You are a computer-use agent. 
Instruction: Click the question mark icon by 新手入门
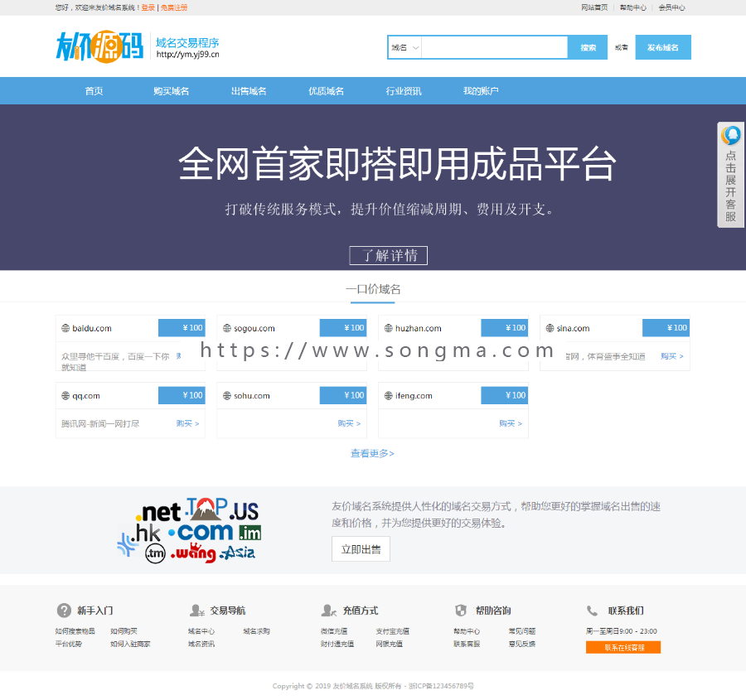tap(64, 611)
